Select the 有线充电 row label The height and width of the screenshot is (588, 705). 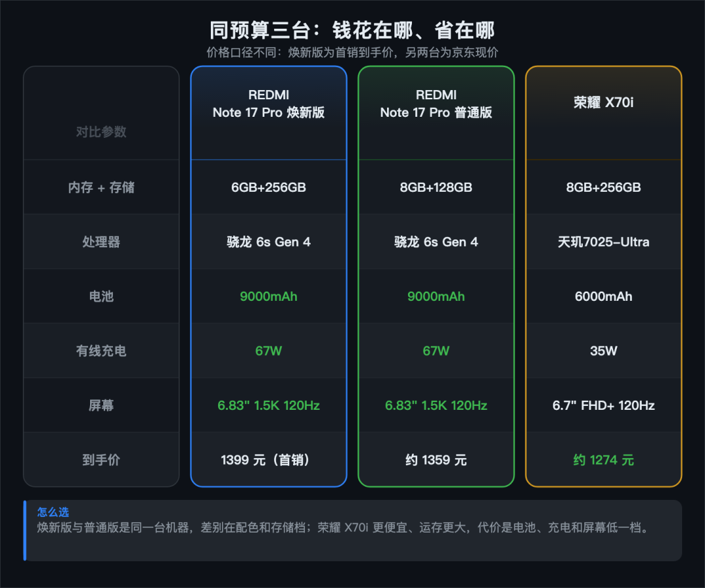click(101, 350)
